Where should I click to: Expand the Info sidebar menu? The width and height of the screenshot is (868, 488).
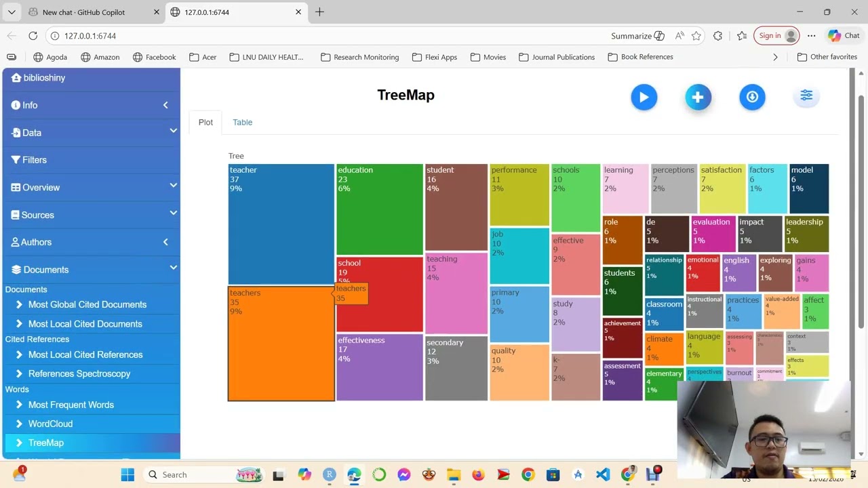pyautogui.click(x=91, y=105)
